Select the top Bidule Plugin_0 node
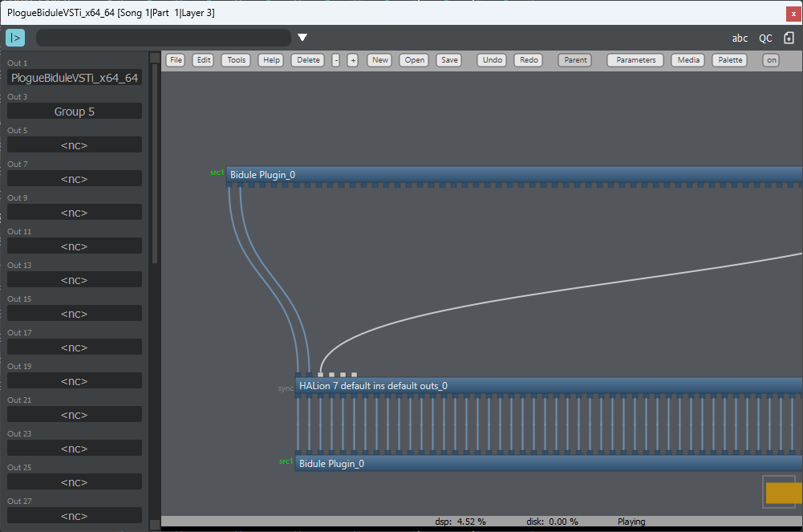The image size is (803, 532). pyautogui.click(x=515, y=175)
